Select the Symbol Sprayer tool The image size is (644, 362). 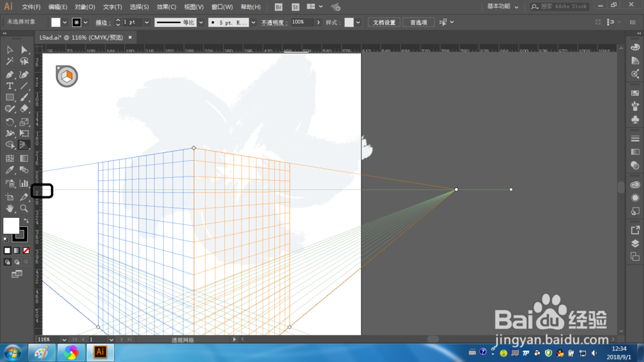(x=10, y=184)
